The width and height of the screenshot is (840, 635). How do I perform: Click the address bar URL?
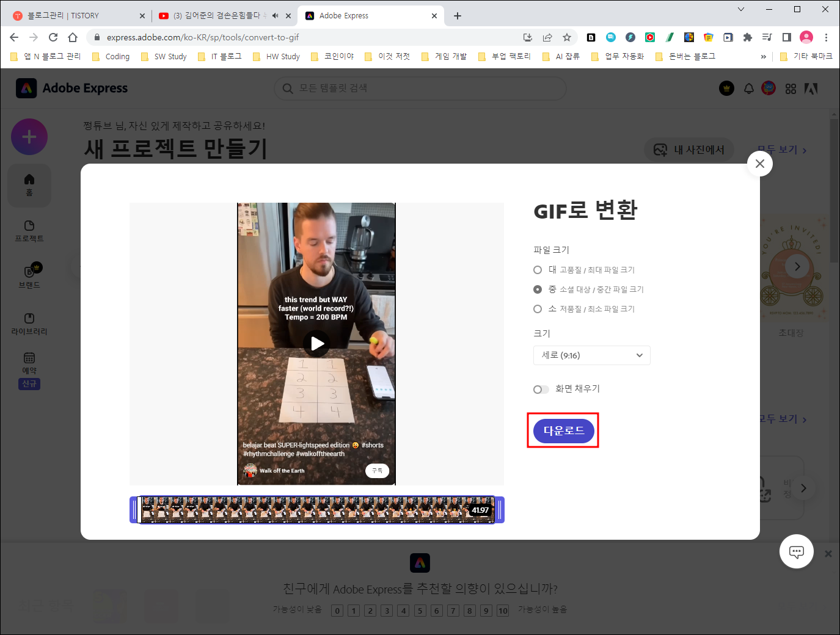(x=203, y=37)
